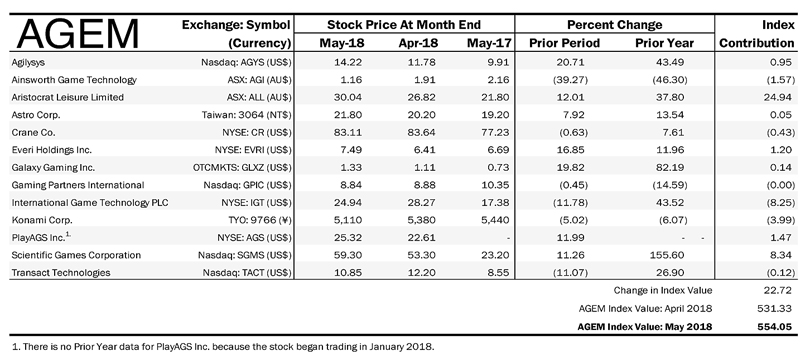Image resolution: width=810 pixels, height=360 pixels.
Task: Click Everi Holdings Inc. row label
Action: (x=51, y=150)
